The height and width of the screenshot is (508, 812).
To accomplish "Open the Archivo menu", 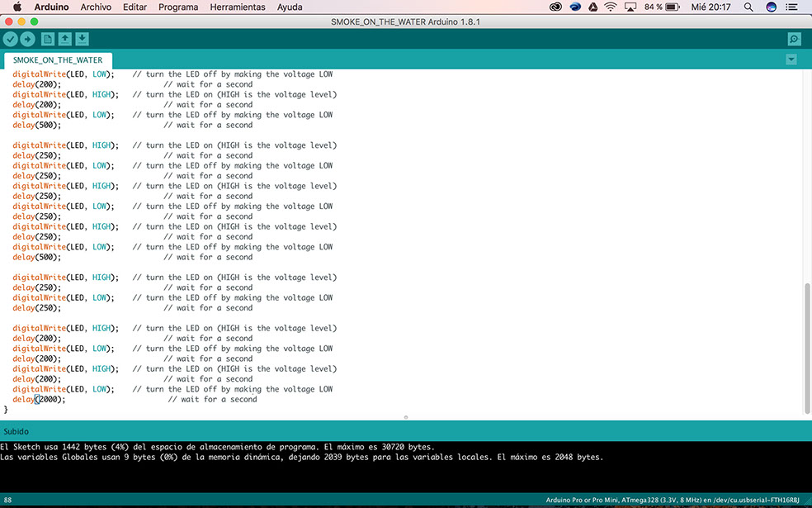I will [x=96, y=7].
